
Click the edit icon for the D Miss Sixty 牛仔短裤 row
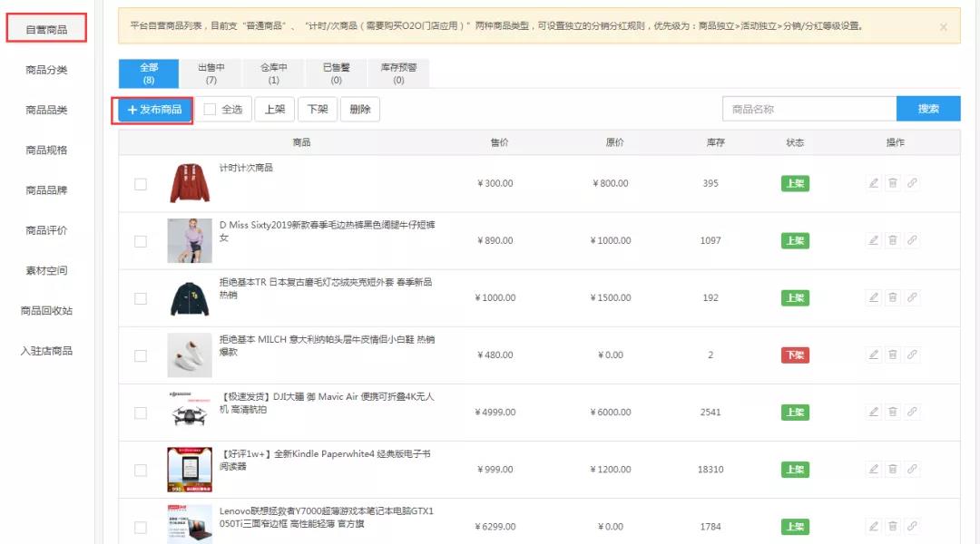[x=873, y=240]
